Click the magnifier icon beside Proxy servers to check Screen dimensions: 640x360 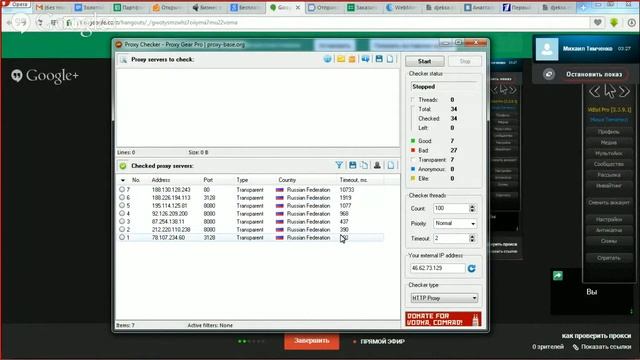pos(123,60)
